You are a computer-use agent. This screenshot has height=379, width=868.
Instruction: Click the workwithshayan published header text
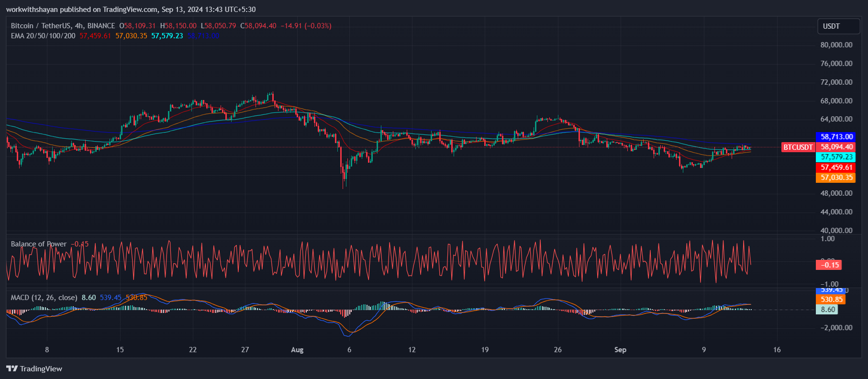tap(131, 10)
